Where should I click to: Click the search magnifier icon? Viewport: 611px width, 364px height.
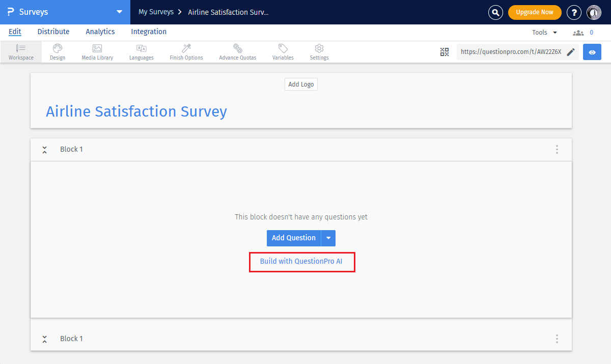(x=495, y=12)
